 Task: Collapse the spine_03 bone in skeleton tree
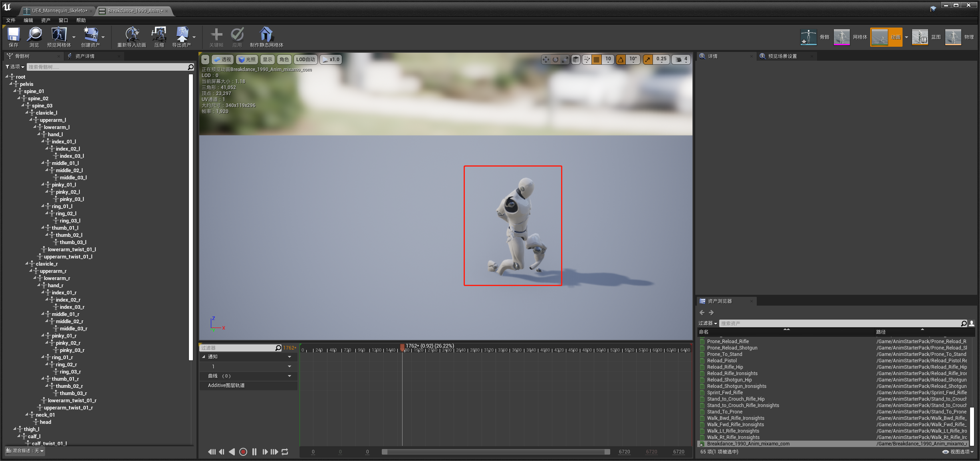tap(23, 105)
